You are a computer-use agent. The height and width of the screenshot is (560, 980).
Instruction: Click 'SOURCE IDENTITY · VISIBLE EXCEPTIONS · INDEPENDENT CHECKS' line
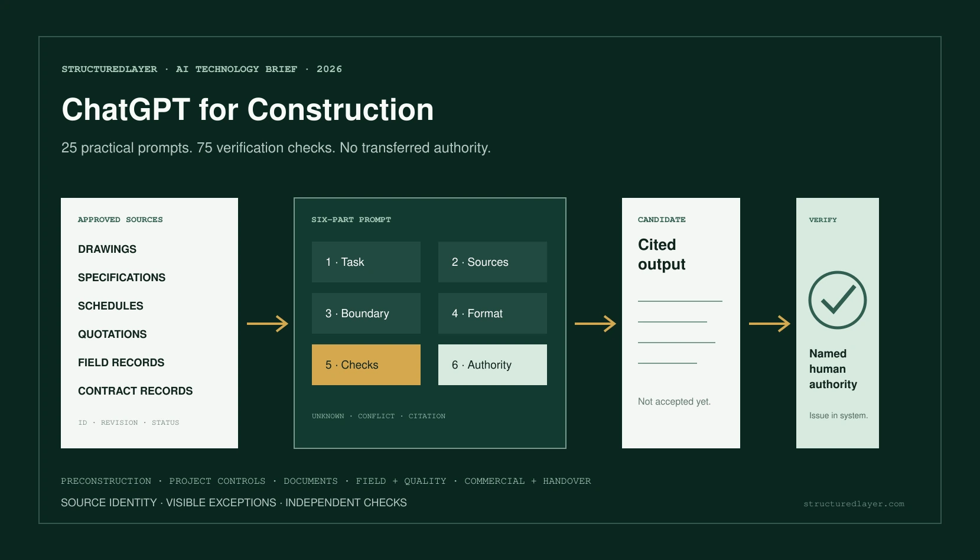click(x=234, y=503)
